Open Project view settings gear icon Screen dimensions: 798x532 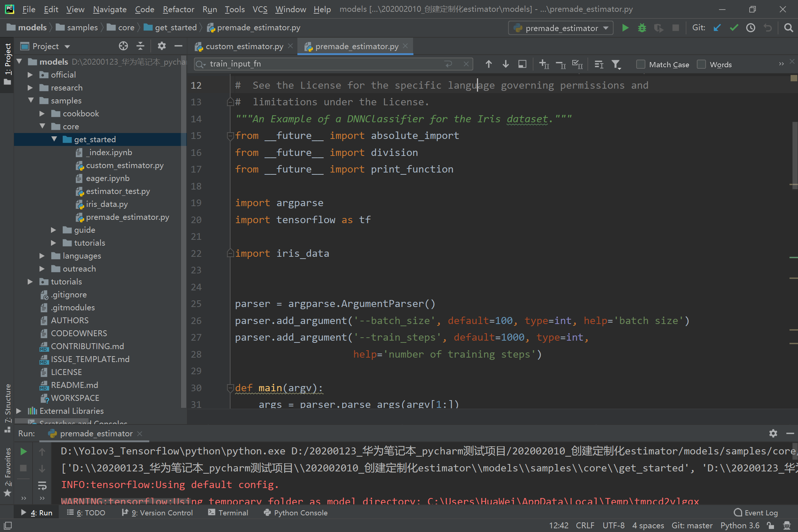[x=162, y=46]
